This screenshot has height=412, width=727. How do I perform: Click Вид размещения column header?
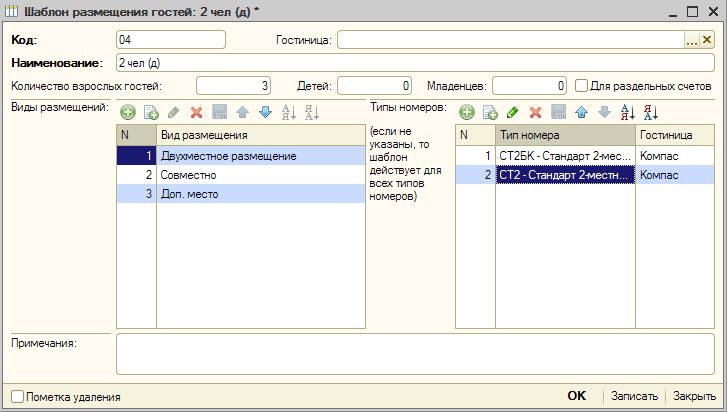click(261, 135)
